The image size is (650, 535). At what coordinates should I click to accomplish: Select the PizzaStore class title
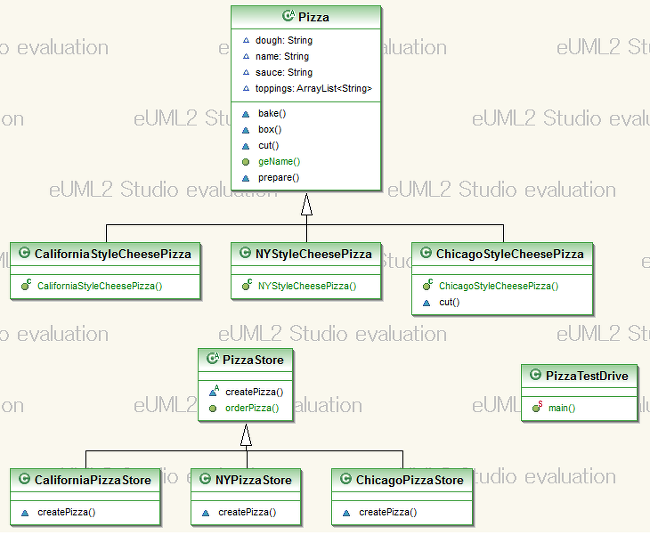253,360
